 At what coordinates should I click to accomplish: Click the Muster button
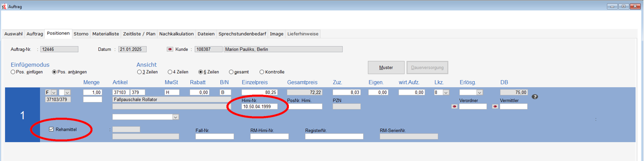point(386,67)
